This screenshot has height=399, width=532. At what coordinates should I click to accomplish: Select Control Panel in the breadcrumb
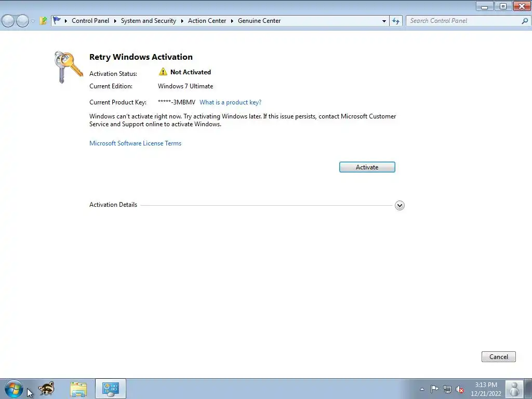click(90, 21)
